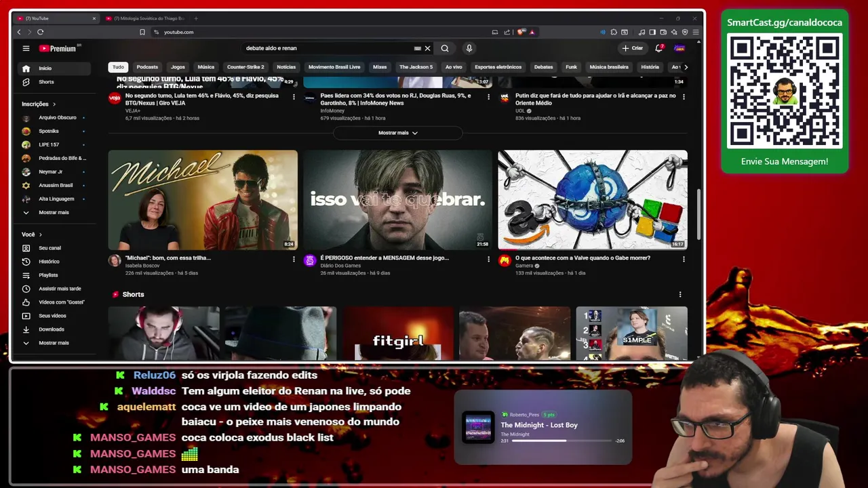Open Downloads in the sidebar
868x488 pixels.
56,329
